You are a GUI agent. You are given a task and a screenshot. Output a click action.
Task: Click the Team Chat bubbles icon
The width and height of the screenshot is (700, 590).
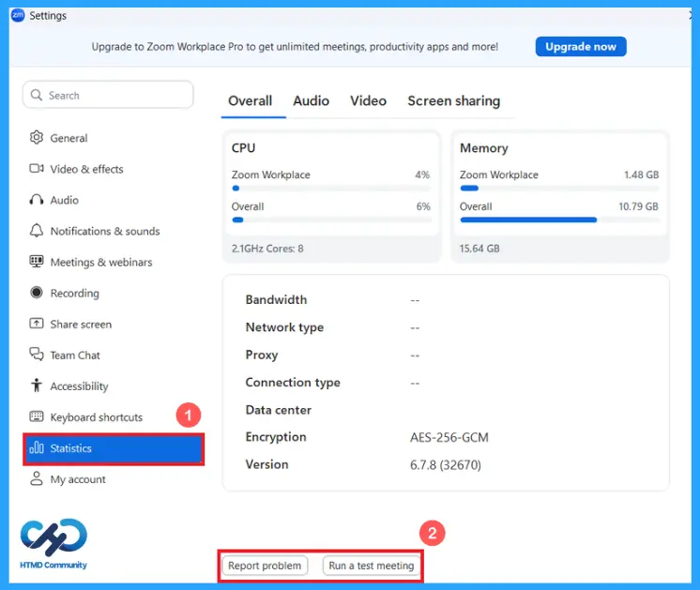tap(37, 355)
